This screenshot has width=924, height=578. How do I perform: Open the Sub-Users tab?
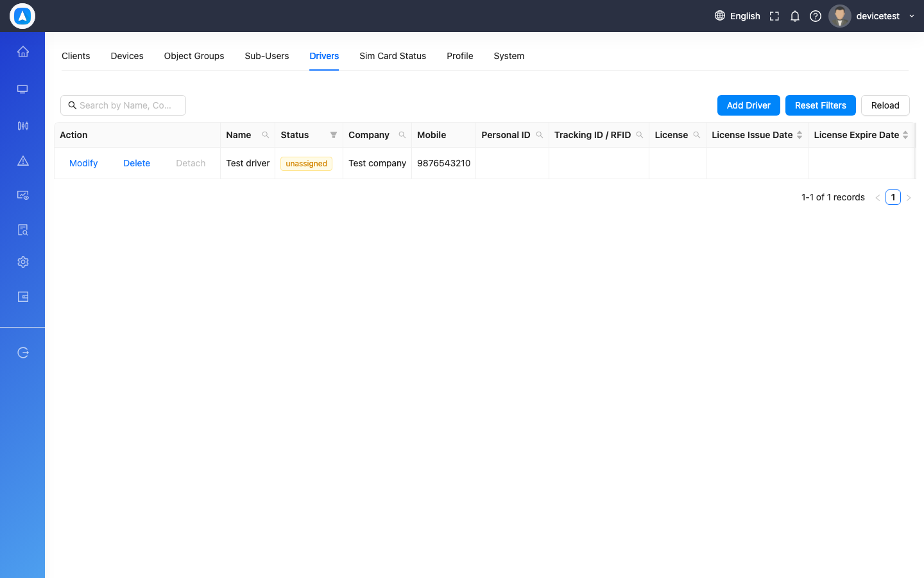[x=267, y=56]
